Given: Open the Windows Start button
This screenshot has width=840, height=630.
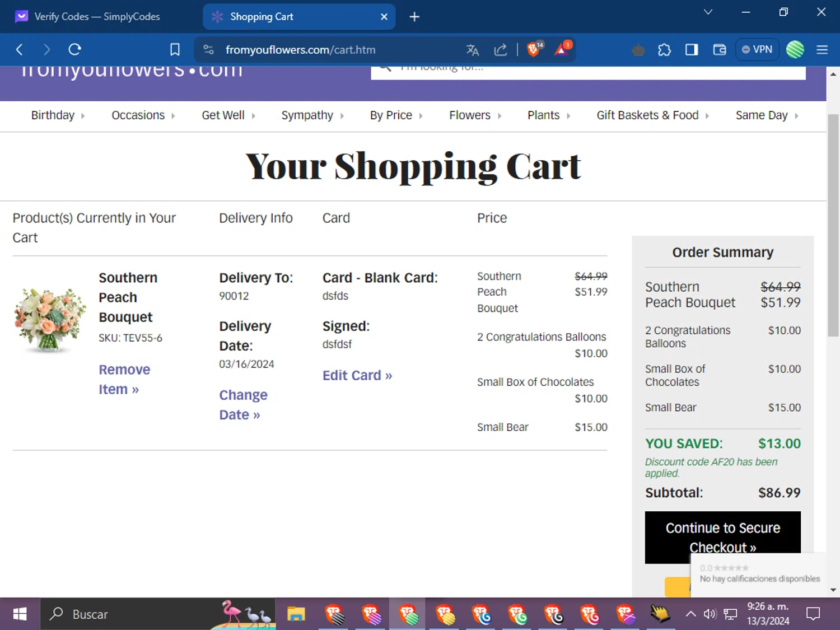Looking at the screenshot, I should click(x=20, y=614).
